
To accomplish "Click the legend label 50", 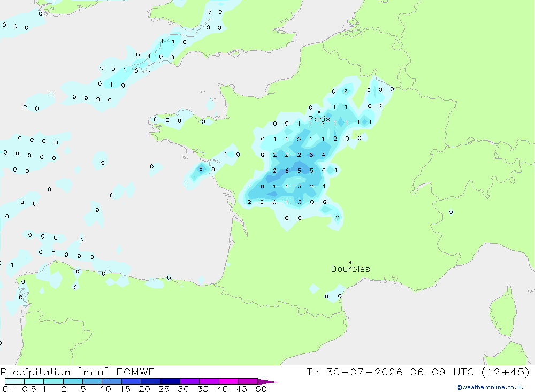I will click(261, 389).
